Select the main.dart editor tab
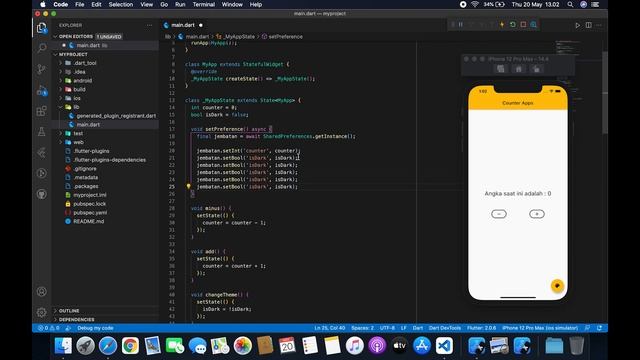The width and height of the screenshot is (640, 360). tap(183, 25)
